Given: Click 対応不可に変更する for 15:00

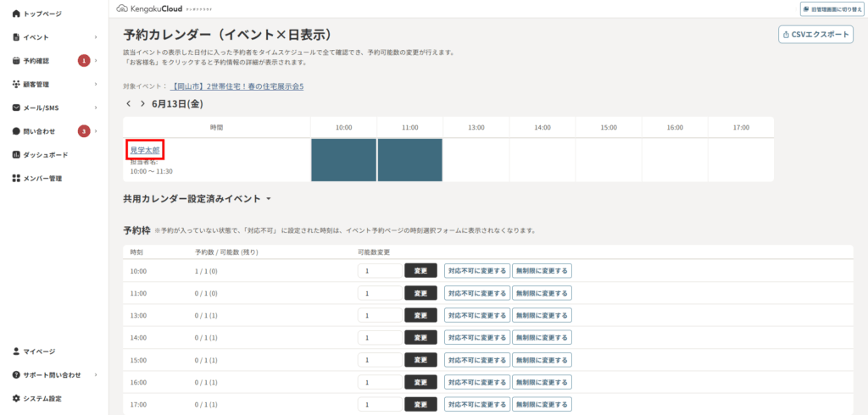Looking at the screenshot, I should (476, 360).
